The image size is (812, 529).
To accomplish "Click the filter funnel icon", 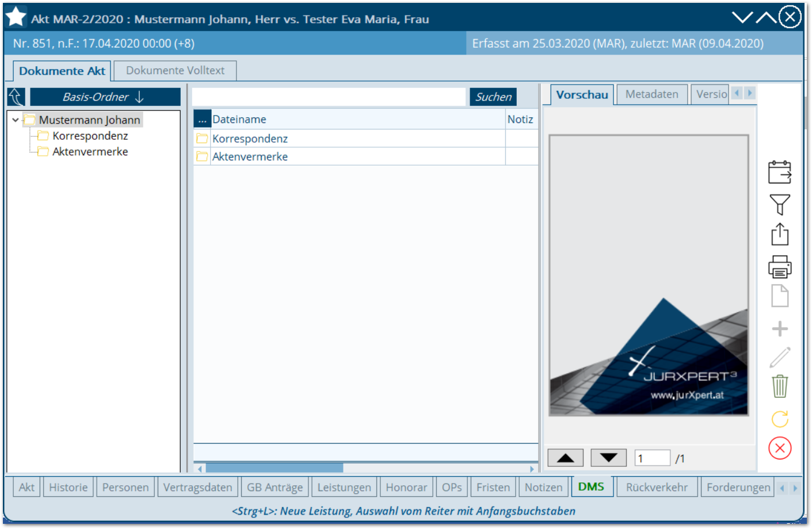I will pos(780,204).
